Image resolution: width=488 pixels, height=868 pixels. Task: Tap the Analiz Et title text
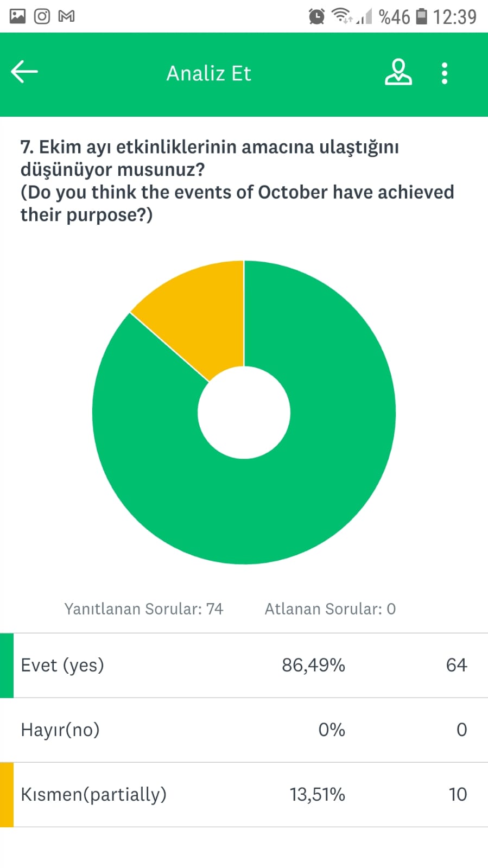[208, 73]
